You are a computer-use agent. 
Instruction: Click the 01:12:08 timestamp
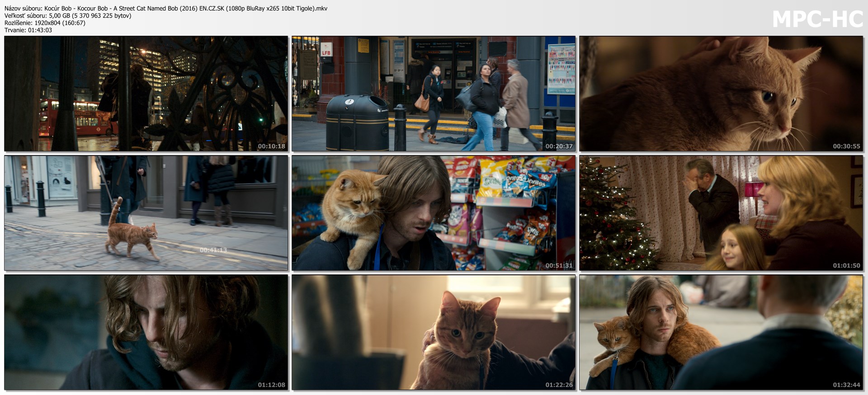click(x=271, y=385)
